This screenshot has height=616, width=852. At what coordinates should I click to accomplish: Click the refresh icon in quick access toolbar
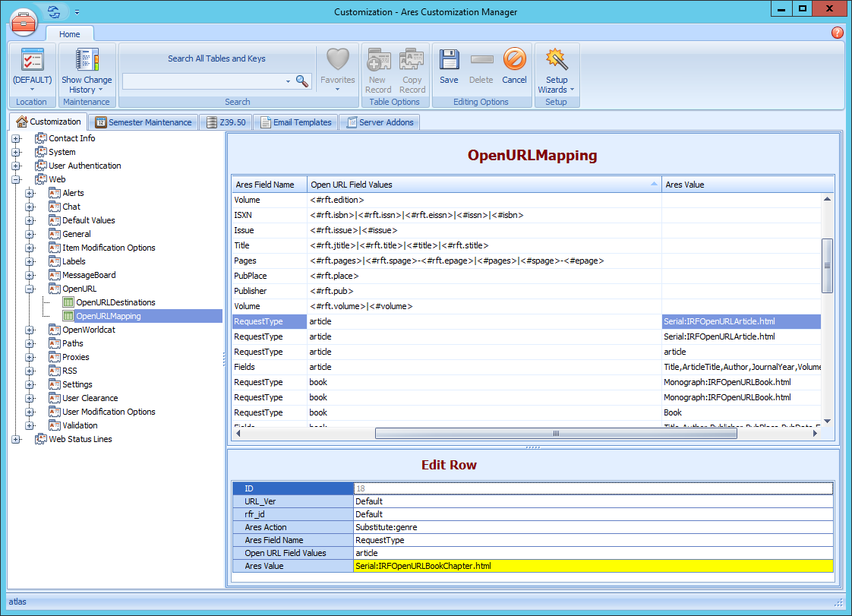pos(52,11)
